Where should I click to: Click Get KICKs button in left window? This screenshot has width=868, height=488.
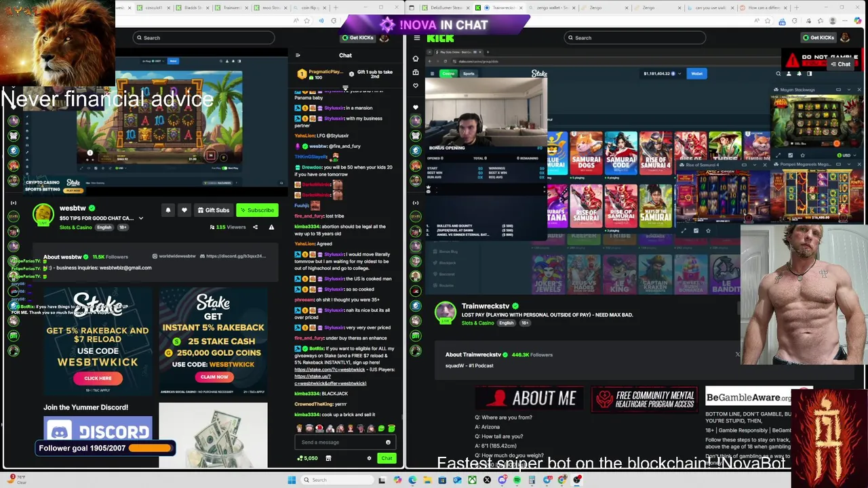tap(357, 38)
